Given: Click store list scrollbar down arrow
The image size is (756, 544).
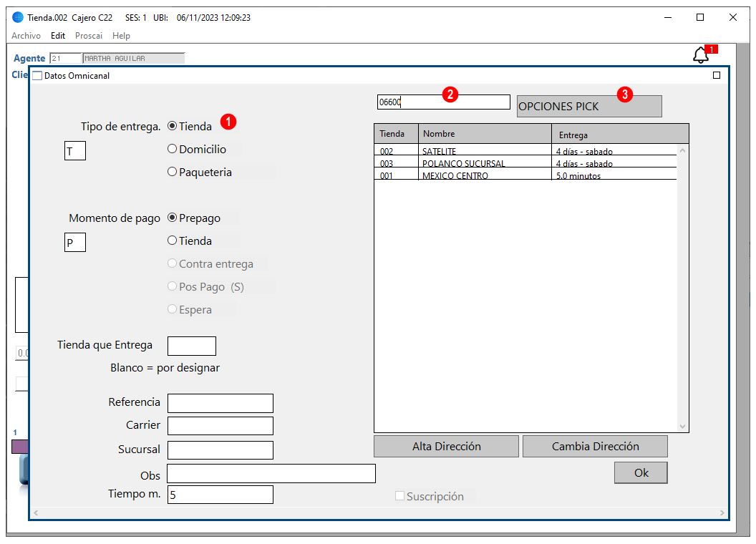Looking at the screenshot, I should click(x=683, y=426).
